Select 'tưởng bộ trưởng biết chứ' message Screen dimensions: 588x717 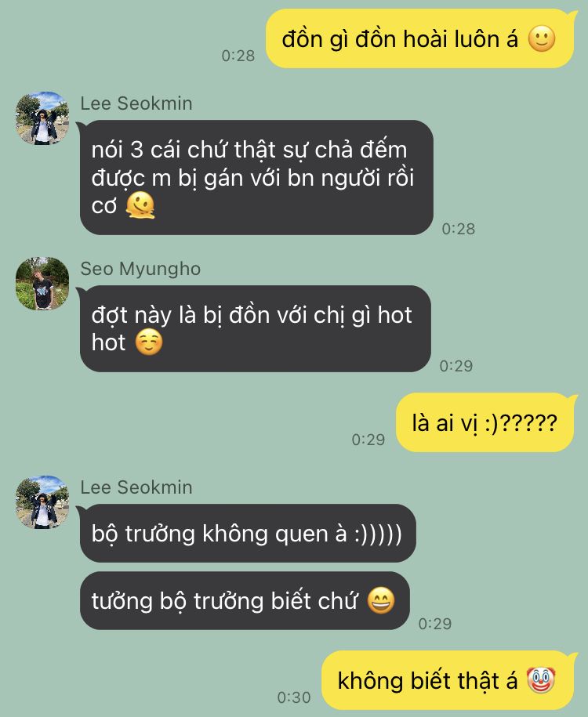245,600
